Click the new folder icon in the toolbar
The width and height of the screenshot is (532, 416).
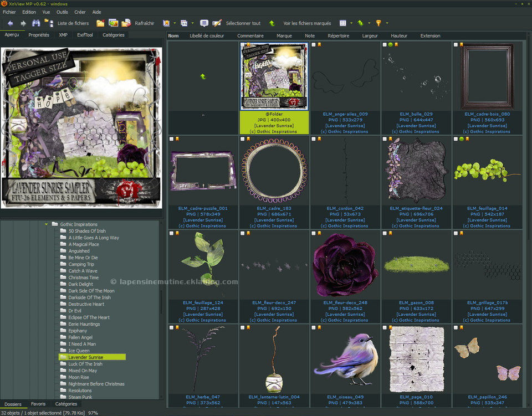(100, 23)
